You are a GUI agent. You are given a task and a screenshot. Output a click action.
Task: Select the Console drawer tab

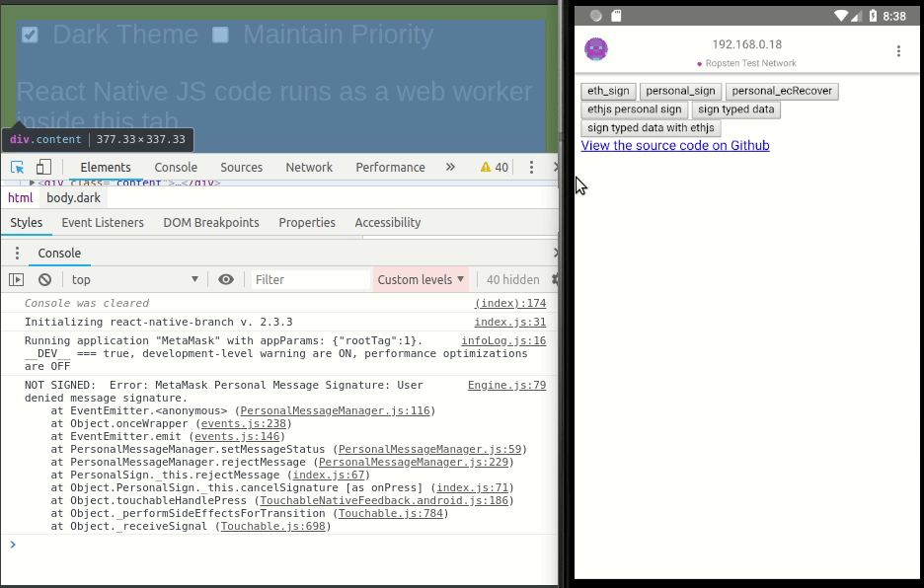coord(59,254)
